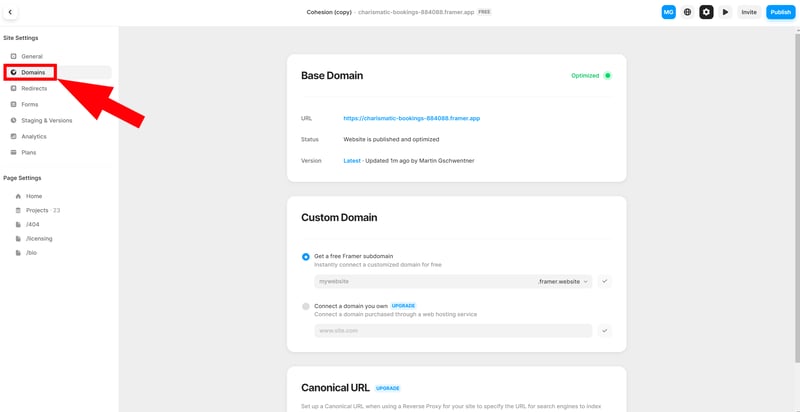Confirm subdomain with checkmark button
The height and width of the screenshot is (412, 800).
click(605, 281)
